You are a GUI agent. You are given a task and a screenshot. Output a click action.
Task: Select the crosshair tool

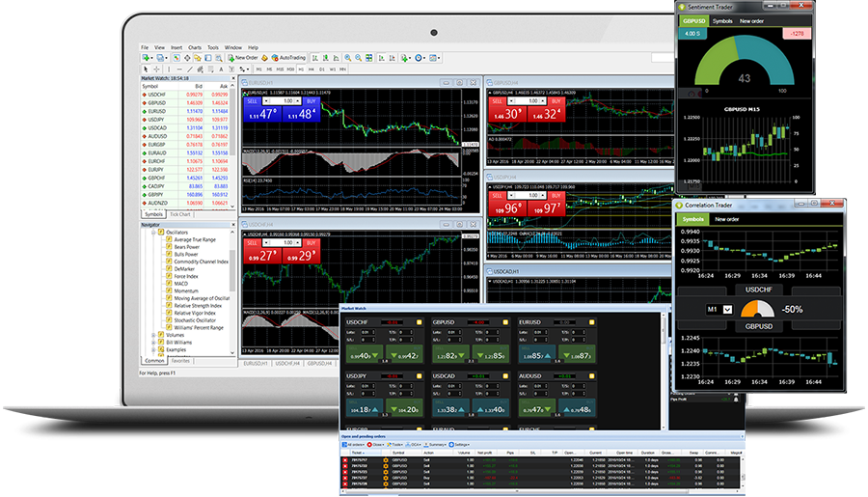tap(156, 69)
